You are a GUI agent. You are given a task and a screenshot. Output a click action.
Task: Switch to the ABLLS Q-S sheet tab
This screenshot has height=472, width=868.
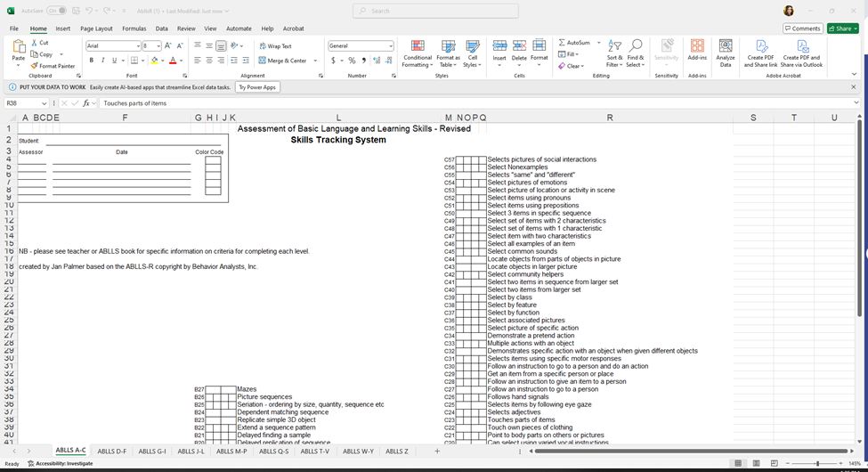pyautogui.click(x=274, y=452)
